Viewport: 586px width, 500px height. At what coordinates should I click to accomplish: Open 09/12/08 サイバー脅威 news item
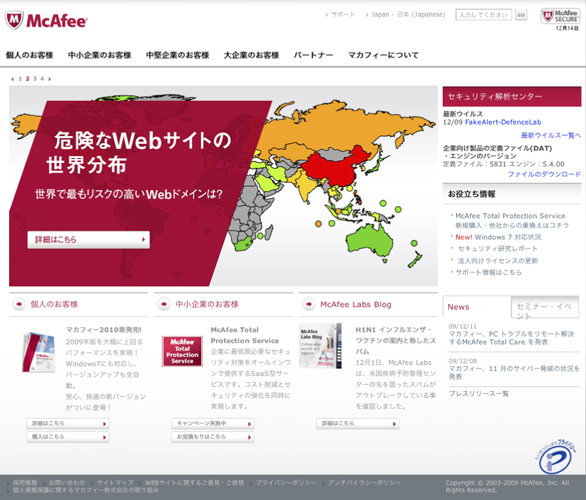click(514, 373)
